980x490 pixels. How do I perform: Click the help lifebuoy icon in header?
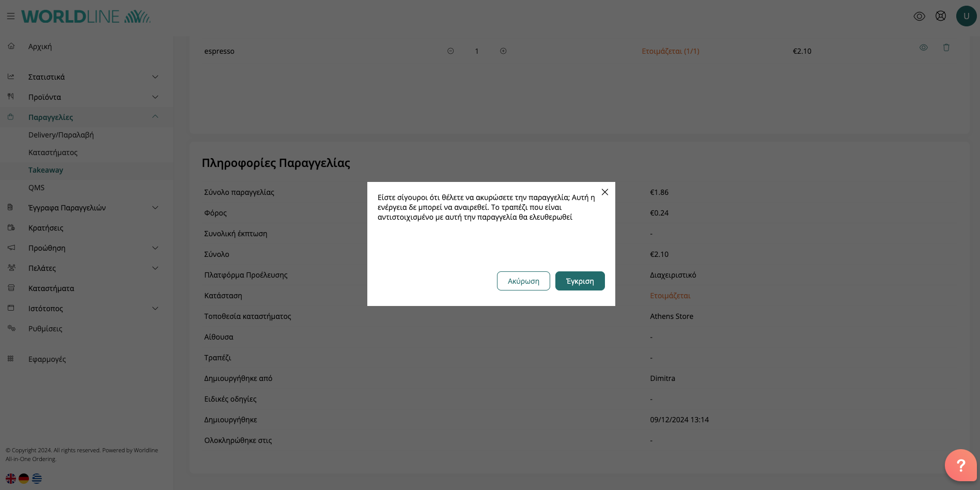click(x=940, y=16)
